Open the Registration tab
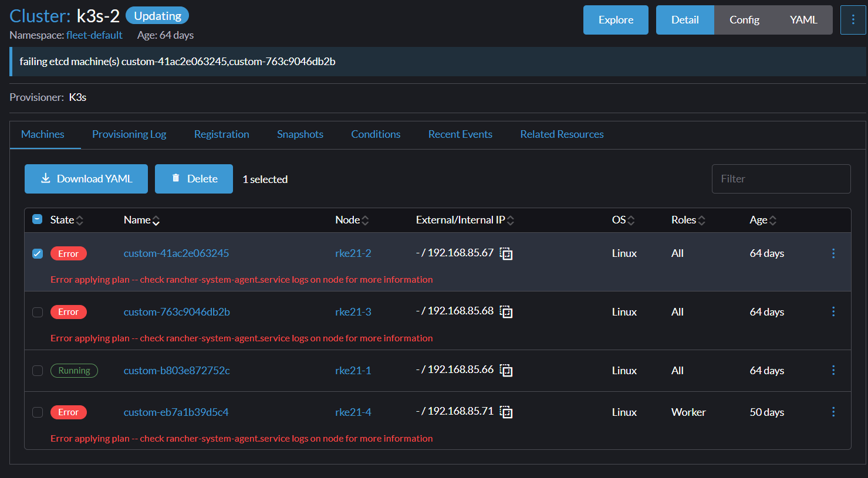This screenshot has width=868, height=478. (x=222, y=134)
